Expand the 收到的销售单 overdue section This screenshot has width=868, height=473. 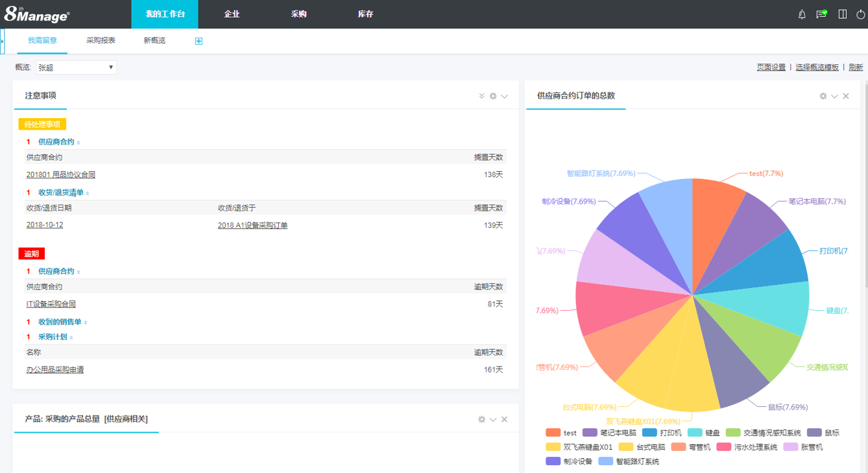tap(60, 322)
